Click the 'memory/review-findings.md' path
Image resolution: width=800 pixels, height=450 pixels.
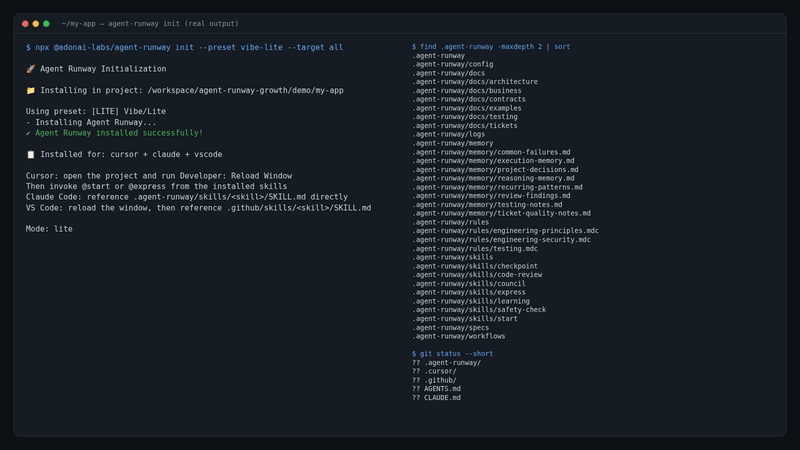tap(491, 196)
